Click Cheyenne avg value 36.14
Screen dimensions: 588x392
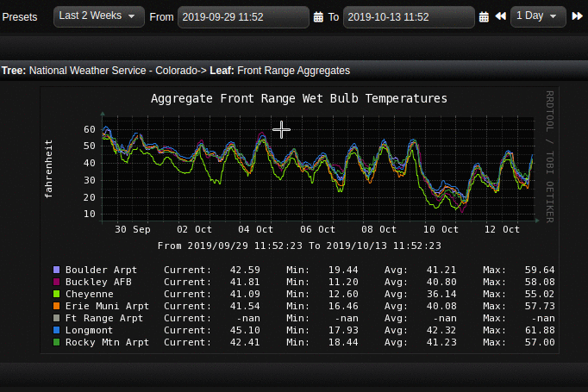(x=441, y=294)
